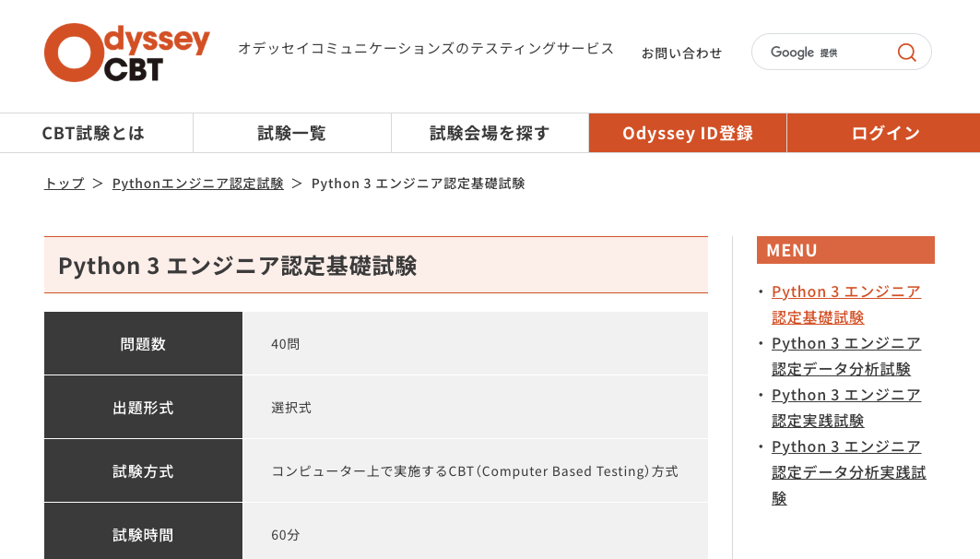
Task: Open the CBT試験とは menu item
Action: [96, 133]
